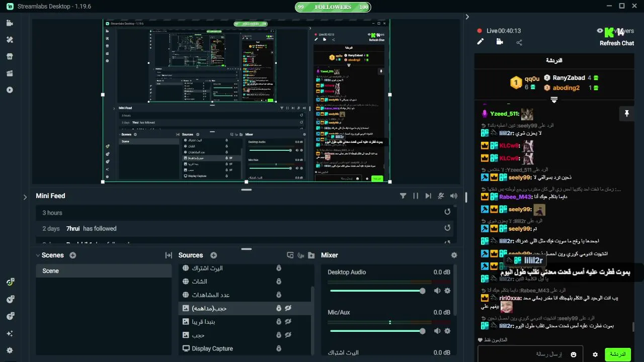This screenshot has height=362, width=644.
Task: Click the followers goal widget at top
Action: point(333,7)
